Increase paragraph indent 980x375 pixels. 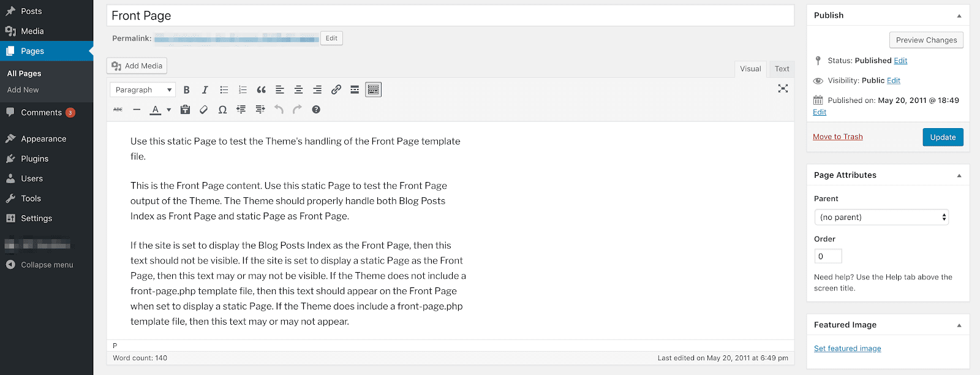point(260,109)
